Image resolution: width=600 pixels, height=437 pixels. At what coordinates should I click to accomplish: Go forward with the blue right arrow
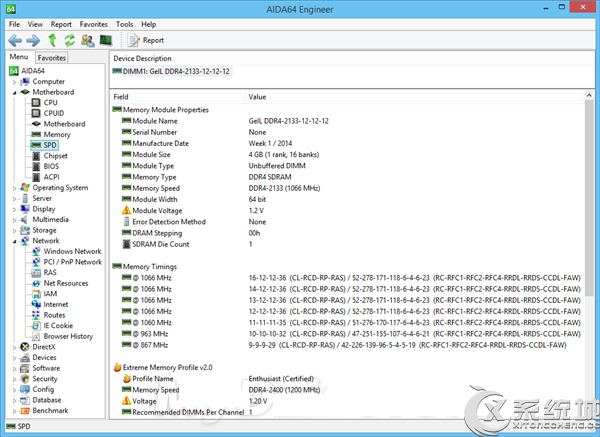(33, 40)
